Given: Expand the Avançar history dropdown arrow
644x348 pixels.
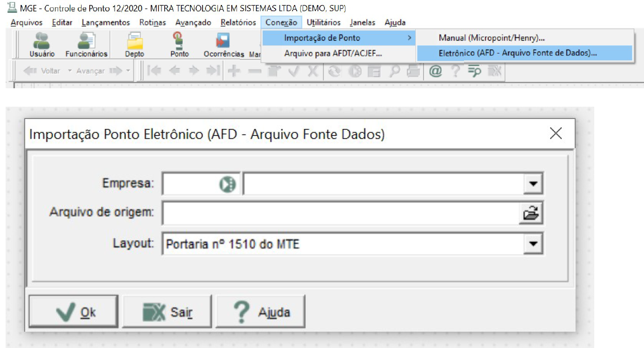Looking at the screenshot, I should [x=128, y=71].
